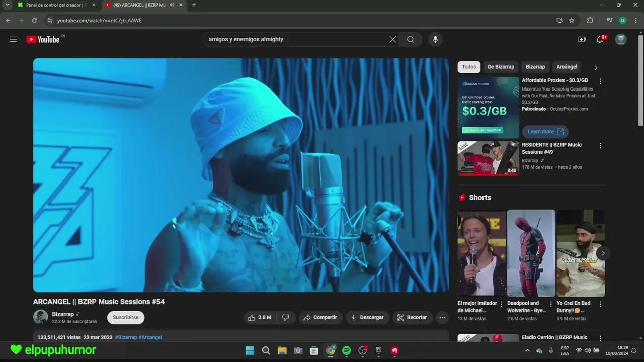The image size is (644, 362).
Task: Open a new browser tab
Action: point(194,5)
